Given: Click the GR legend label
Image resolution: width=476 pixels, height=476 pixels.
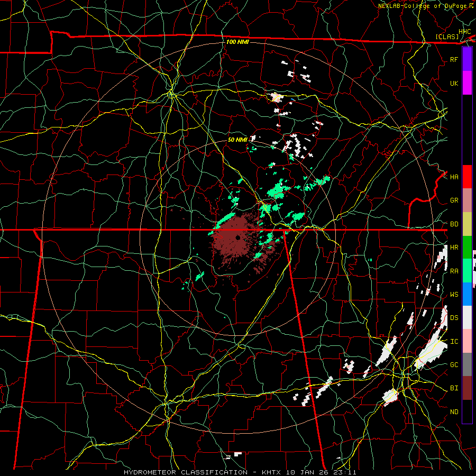Looking at the screenshot, I should point(454,200).
